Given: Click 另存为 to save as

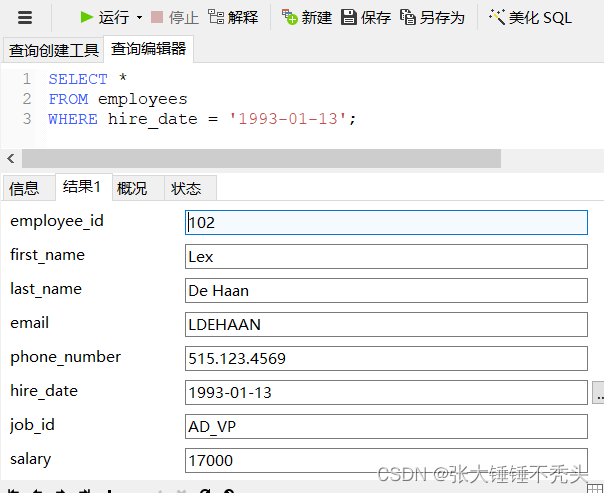Looking at the screenshot, I should pyautogui.click(x=432, y=17).
